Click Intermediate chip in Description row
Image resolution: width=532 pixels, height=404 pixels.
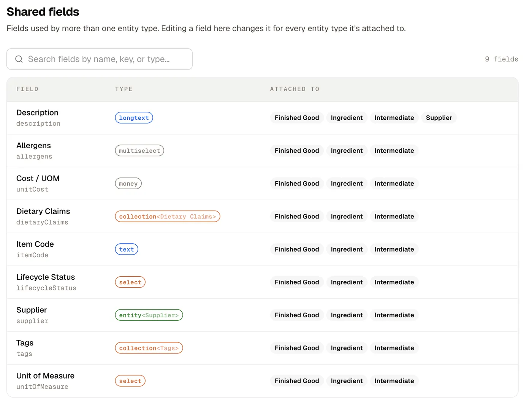tap(394, 118)
